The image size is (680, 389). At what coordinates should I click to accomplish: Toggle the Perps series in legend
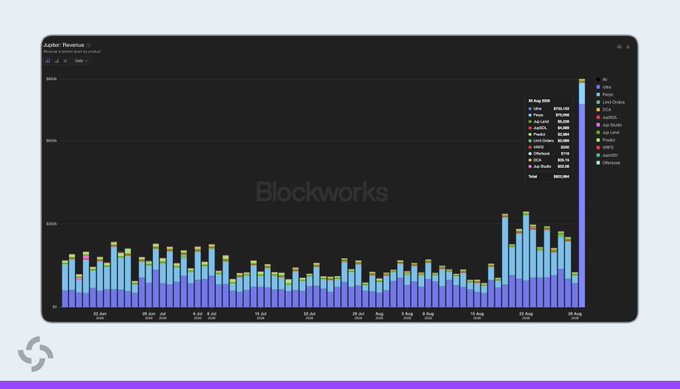point(605,95)
